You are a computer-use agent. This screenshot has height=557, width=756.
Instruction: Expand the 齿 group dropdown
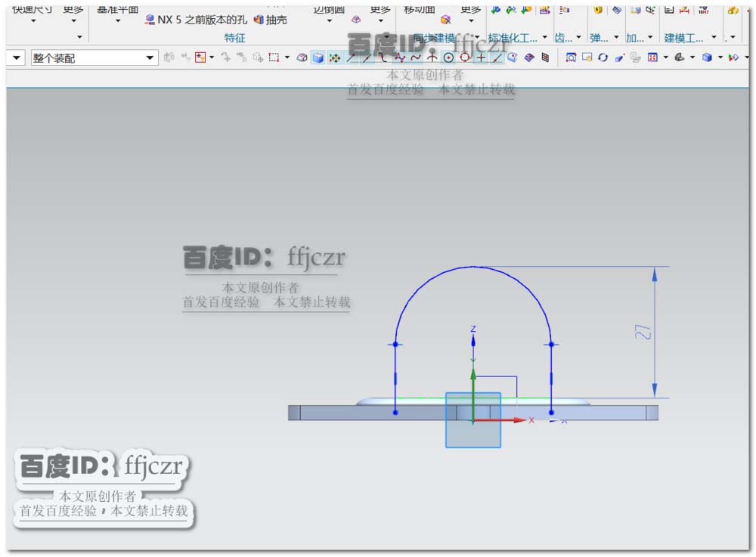point(578,37)
